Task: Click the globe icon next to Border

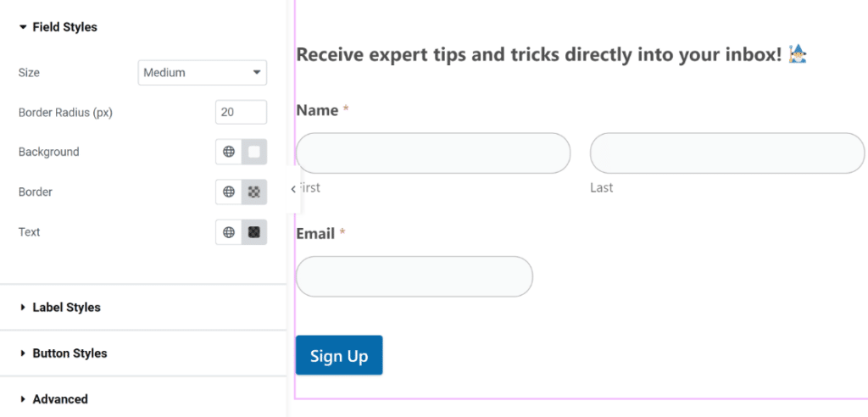Action: [x=229, y=192]
